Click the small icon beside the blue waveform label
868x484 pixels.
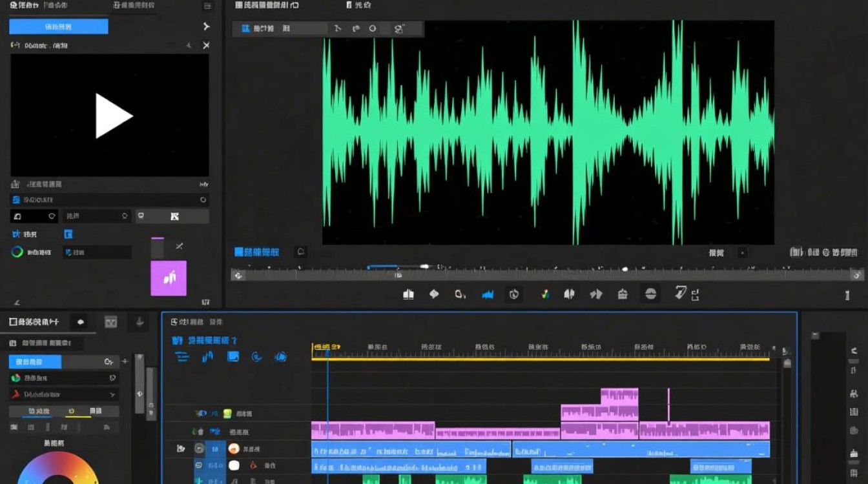click(x=300, y=252)
